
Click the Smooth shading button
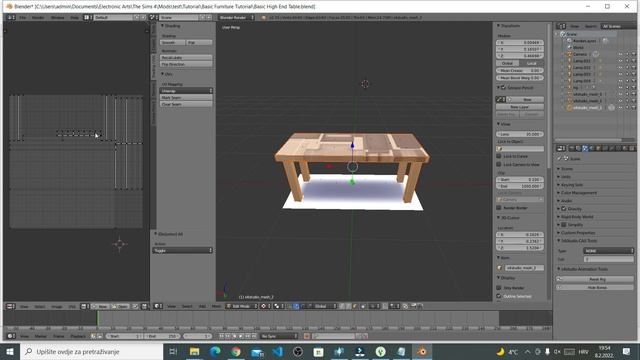[x=172, y=42]
